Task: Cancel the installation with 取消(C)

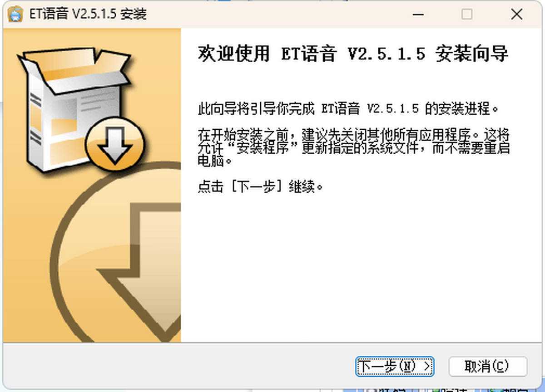Action: (x=488, y=366)
